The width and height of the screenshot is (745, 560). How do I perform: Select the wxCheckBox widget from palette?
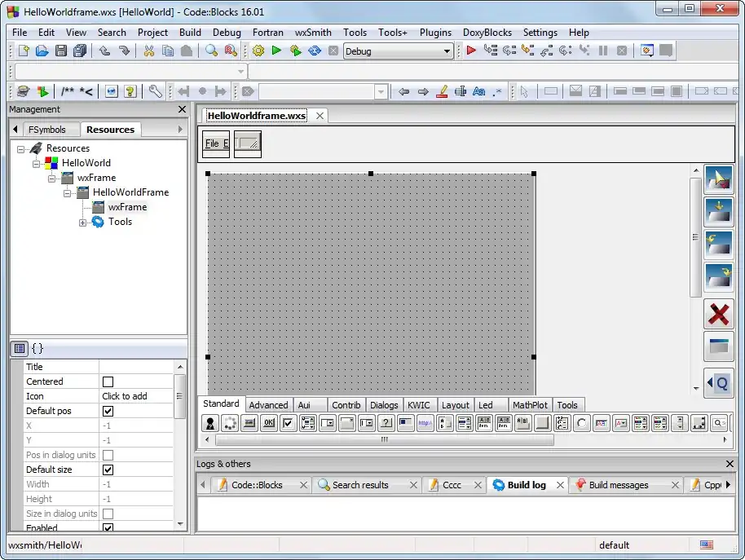[x=288, y=423]
